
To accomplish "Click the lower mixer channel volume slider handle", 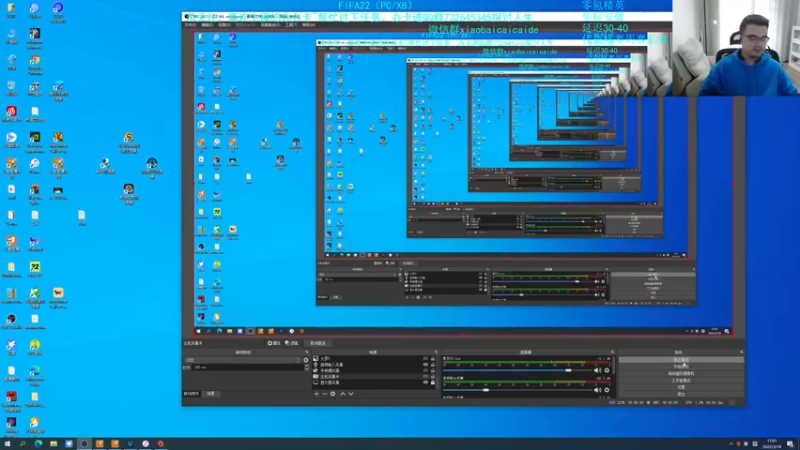I will [486, 390].
